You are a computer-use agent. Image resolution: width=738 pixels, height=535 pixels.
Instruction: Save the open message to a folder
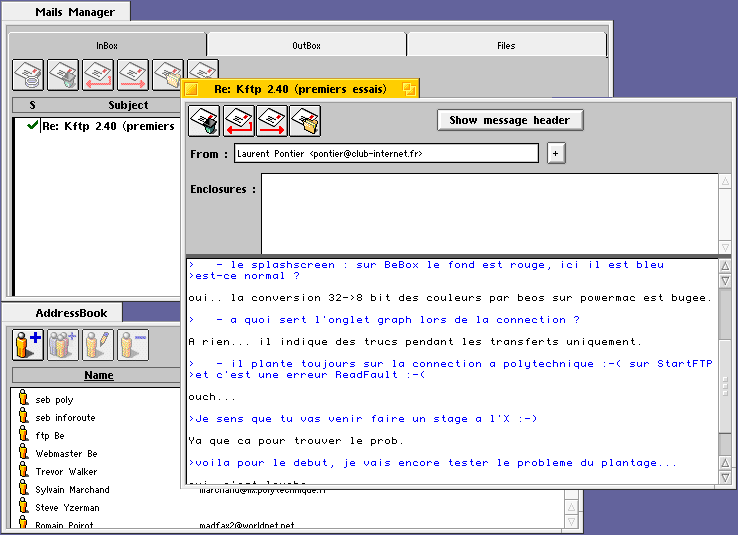(305, 121)
